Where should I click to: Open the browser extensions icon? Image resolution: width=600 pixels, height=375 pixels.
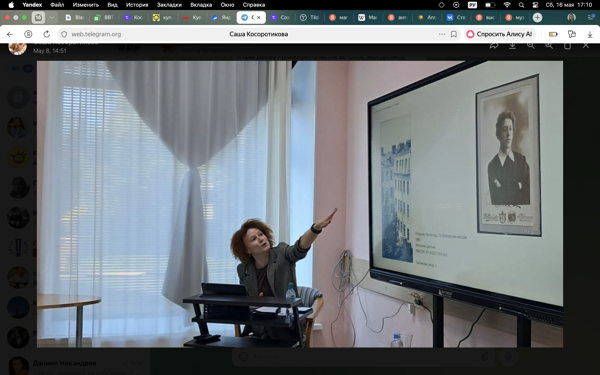(572, 34)
